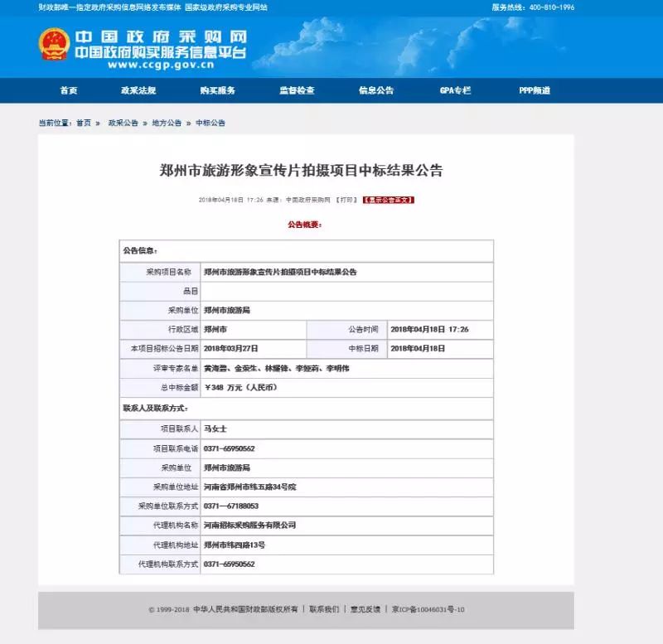Click the 中华人民共和国财政部版权所有 footer text

click(x=245, y=609)
